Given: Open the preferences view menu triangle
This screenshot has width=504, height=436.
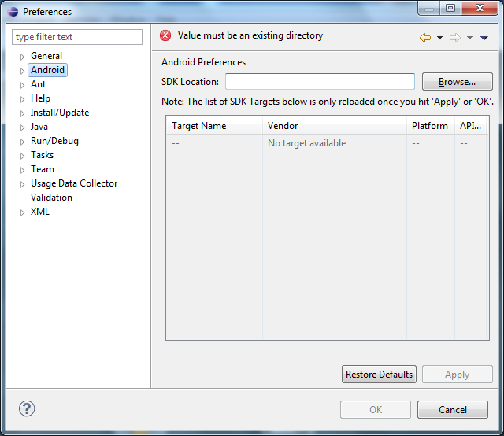Looking at the screenshot, I should tap(484, 38).
